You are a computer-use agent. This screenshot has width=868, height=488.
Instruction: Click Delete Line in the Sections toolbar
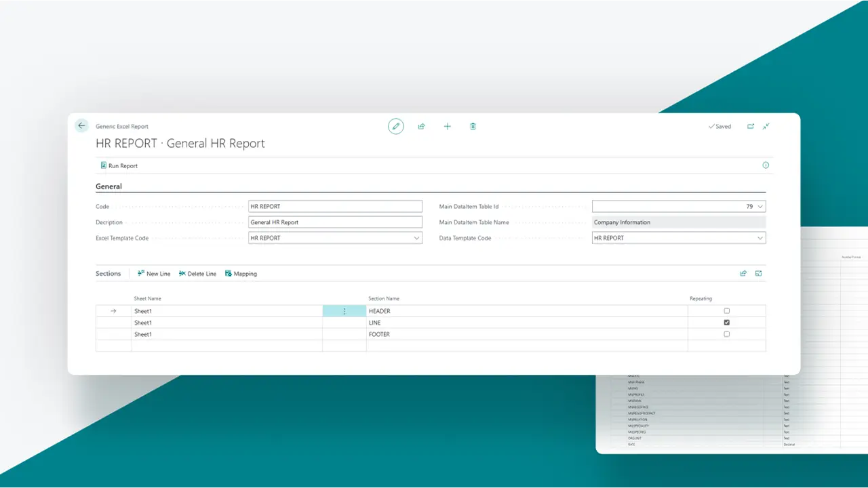tap(197, 273)
